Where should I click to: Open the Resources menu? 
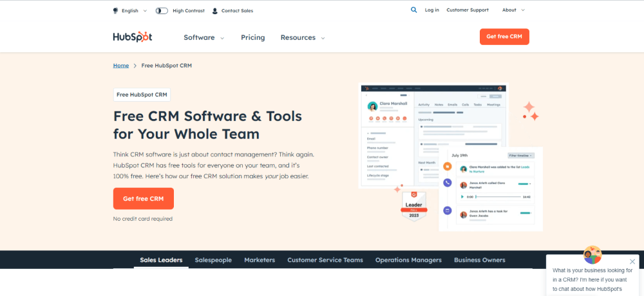point(303,37)
